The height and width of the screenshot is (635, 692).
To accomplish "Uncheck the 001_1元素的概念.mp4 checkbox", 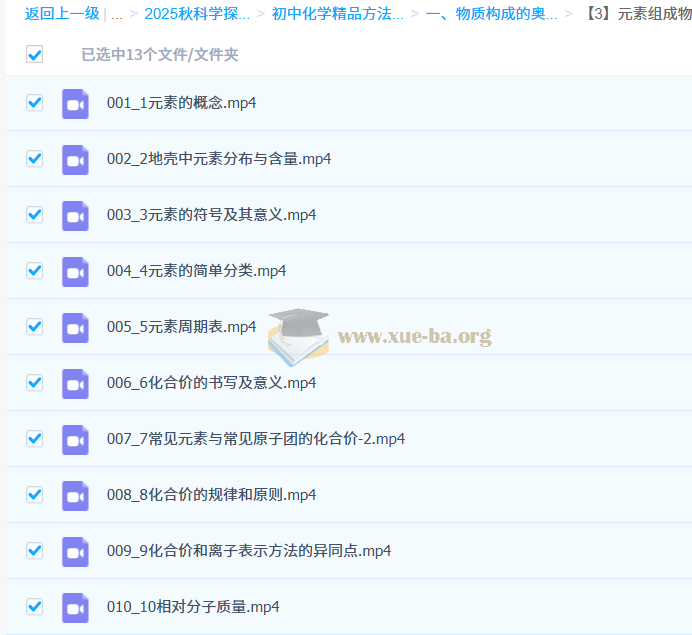I will [x=35, y=102].
